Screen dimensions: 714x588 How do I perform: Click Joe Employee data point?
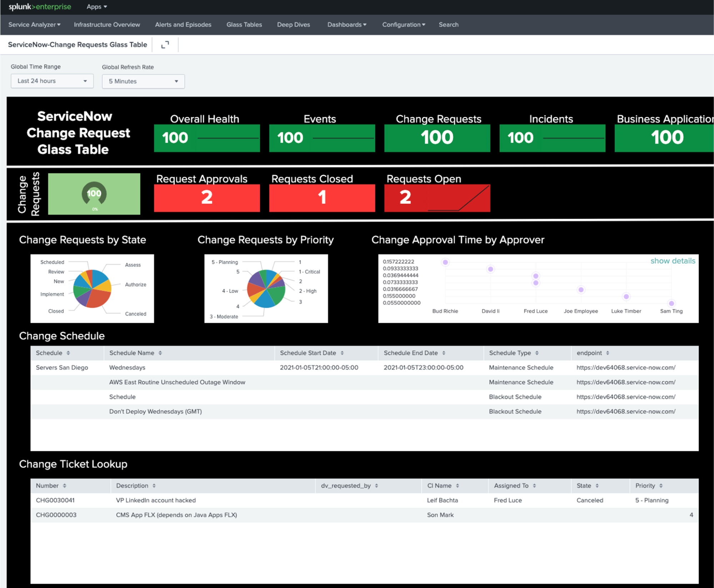point(581,290)
